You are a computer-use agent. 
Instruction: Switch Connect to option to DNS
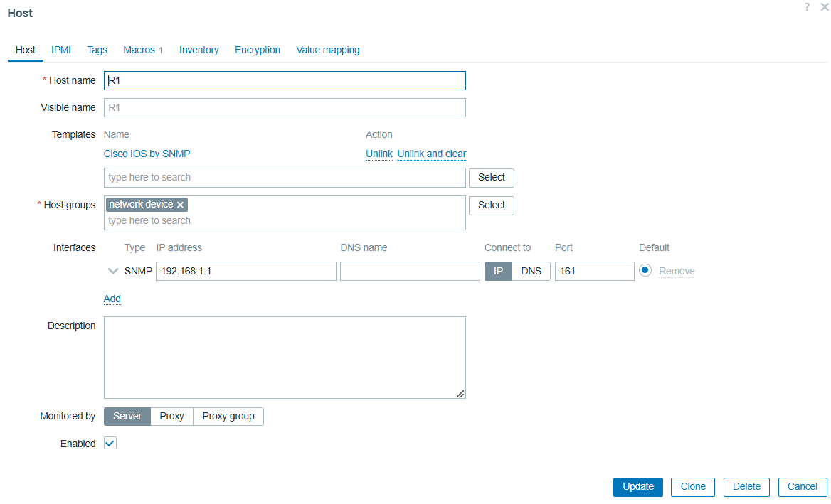(531, 271)
